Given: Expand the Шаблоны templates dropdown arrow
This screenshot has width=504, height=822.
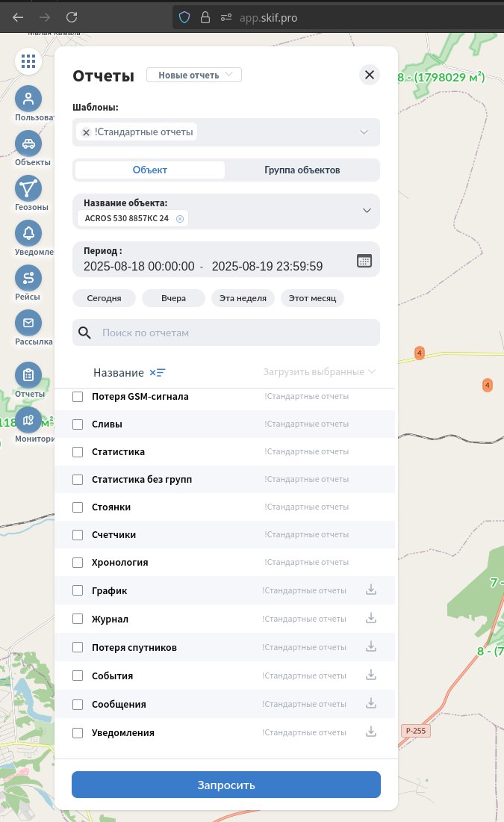Looking at the screenshot, I should click(x=364, y=132).
